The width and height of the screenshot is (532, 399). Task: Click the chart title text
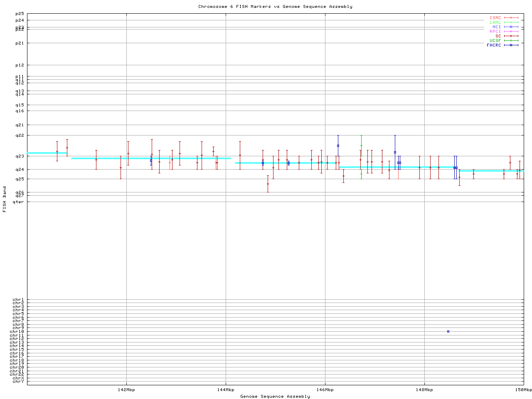coord(275,7)
